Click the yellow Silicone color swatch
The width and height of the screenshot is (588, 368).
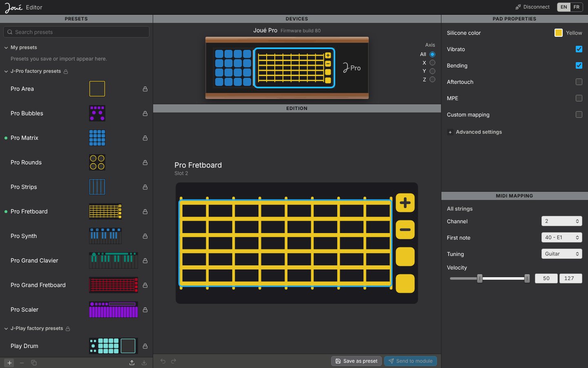[x=558, y=33]
